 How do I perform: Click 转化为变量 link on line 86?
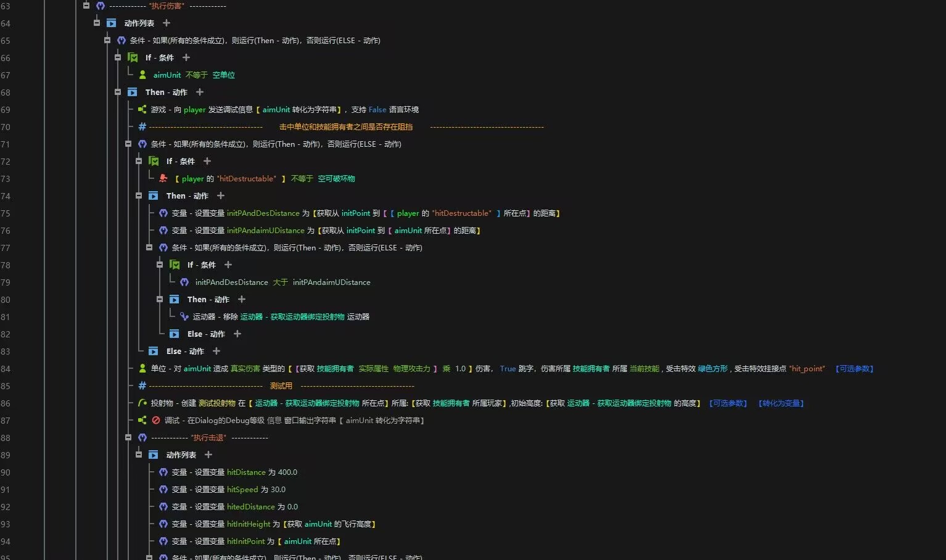point(781,403)
